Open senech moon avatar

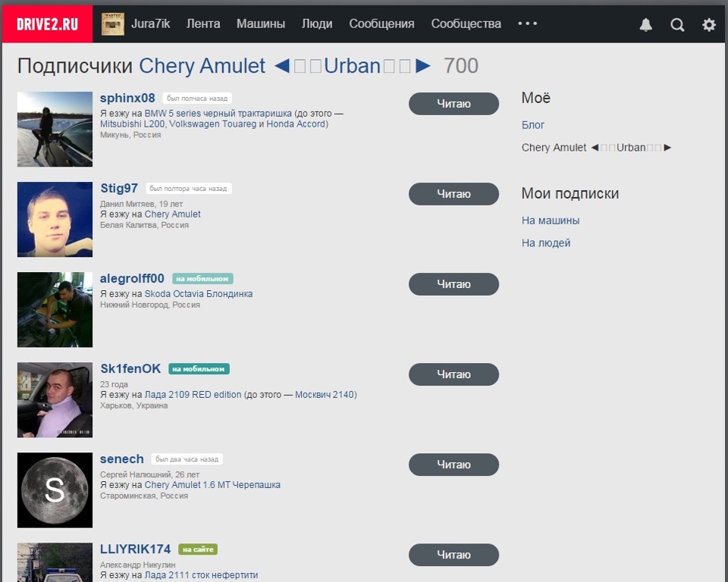coord(55,490)
